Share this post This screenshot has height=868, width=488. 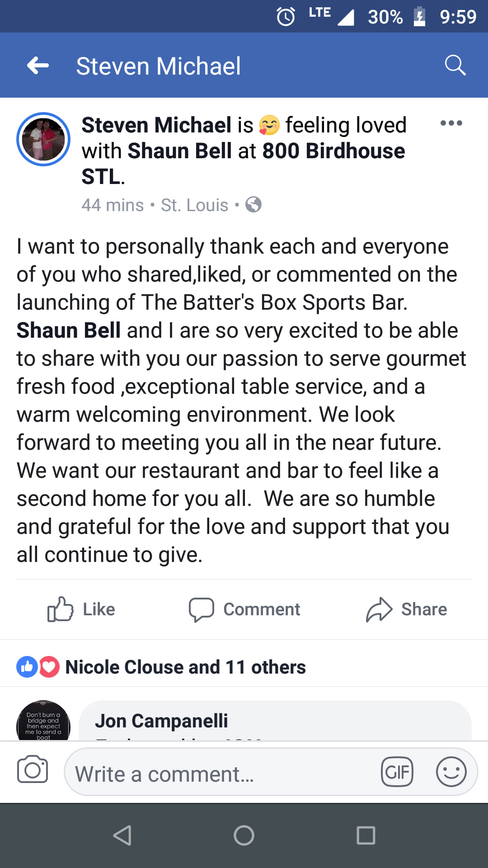406,609
